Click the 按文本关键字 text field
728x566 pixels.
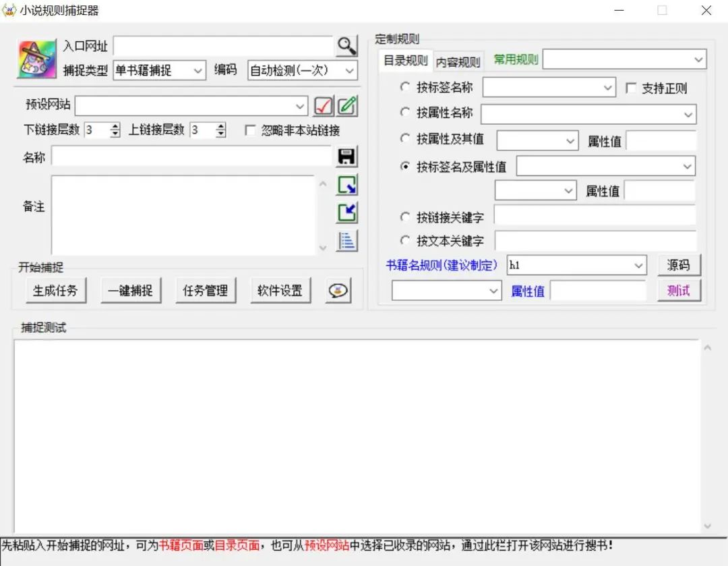[595, 241]
